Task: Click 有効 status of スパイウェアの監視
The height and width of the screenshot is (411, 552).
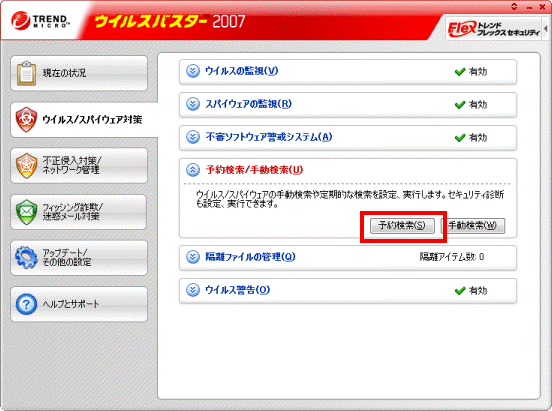Action: [x=478, y=105]
